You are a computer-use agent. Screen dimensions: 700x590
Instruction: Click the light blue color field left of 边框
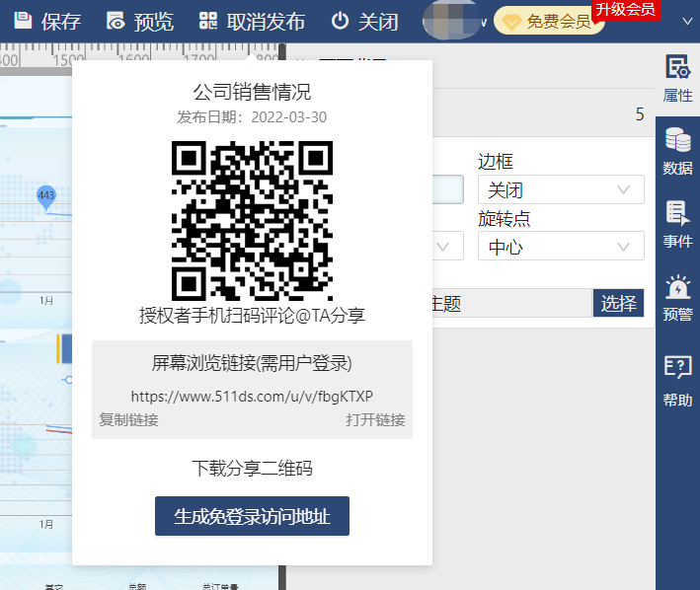pos(448,189)
